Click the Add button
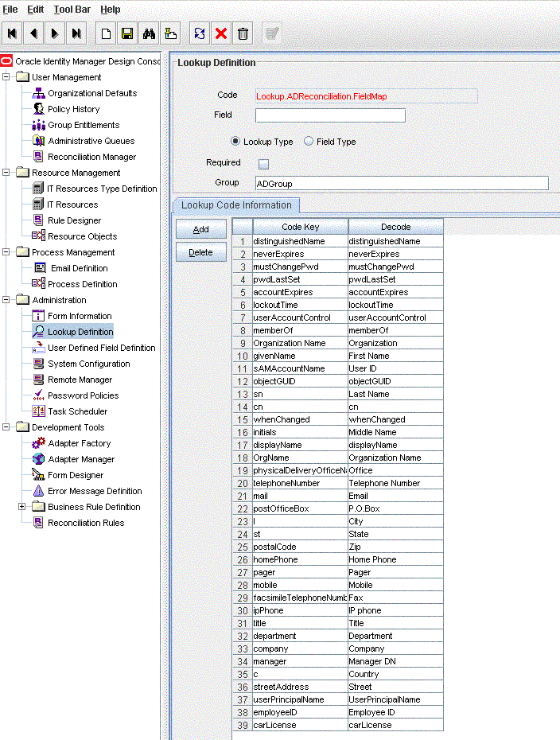560x740 pixels. tap(201, 229)
